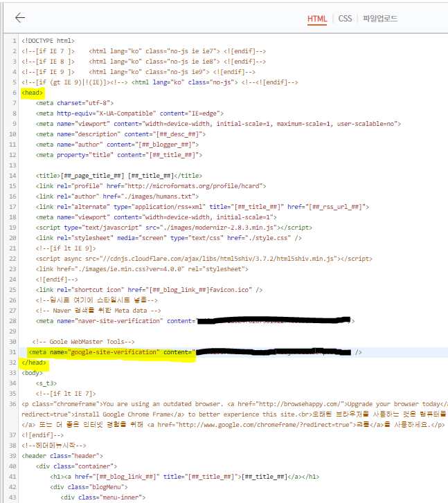Click the google-site-verification meta line

click(x=195, y=352)
